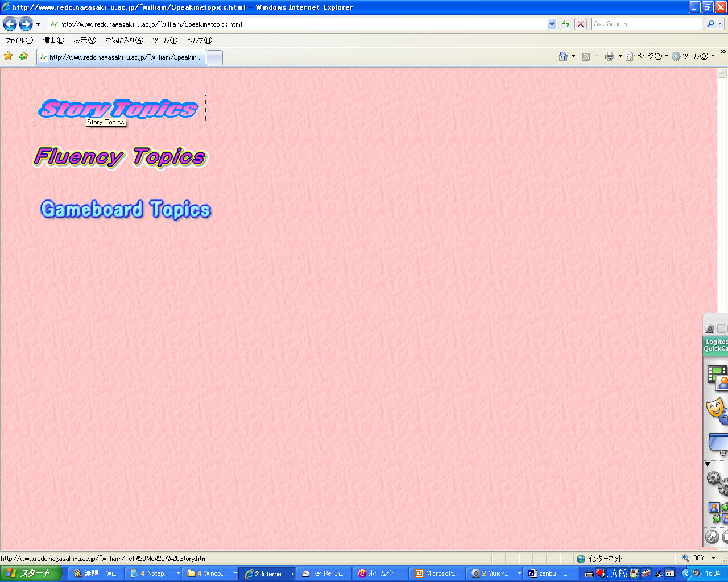Open the ファイル (File) menu

point(19,40)
